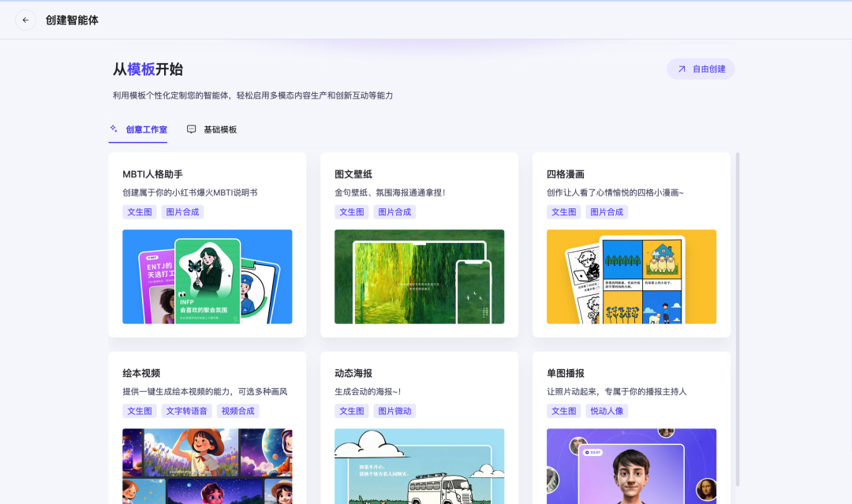
Task: Click 文生图 tag on MBTI人格助手 card
Action: click(x=140, y=212)
